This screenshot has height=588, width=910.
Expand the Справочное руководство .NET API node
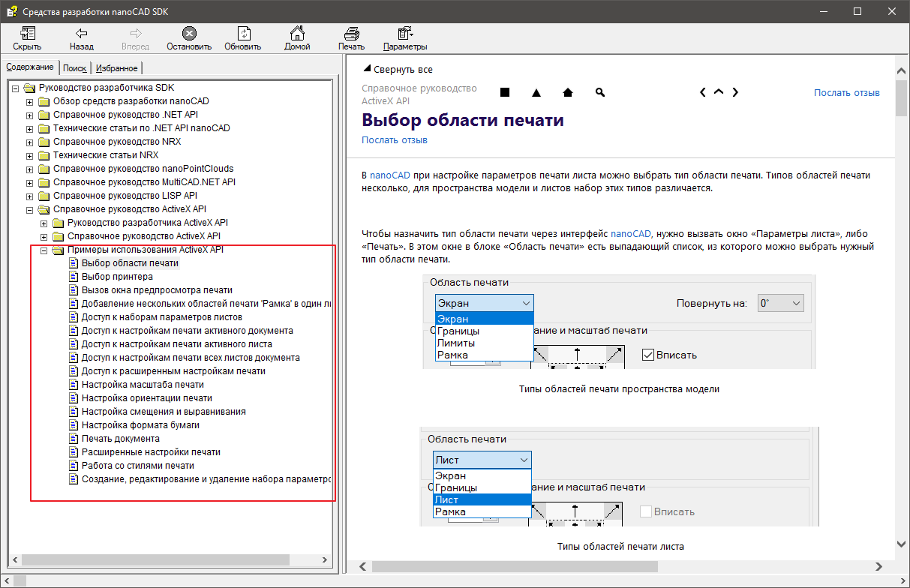(x=30, y=115)
